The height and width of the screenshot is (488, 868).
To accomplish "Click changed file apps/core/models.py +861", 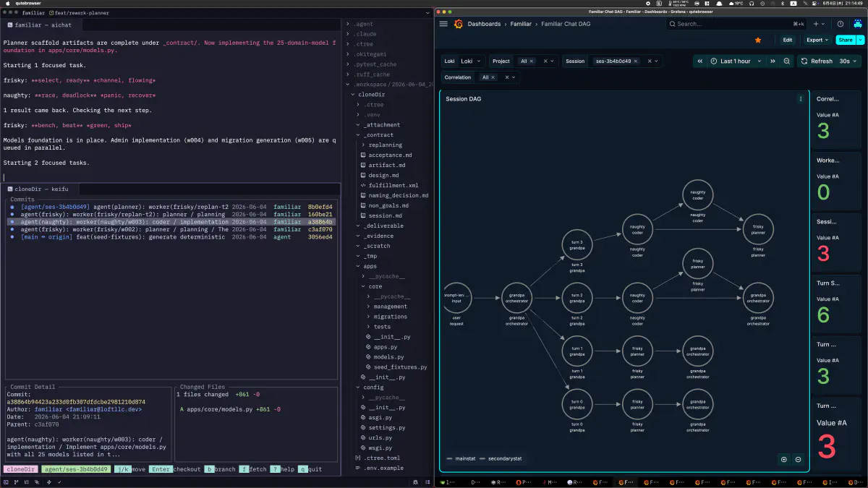I will (x=229, y=409).
